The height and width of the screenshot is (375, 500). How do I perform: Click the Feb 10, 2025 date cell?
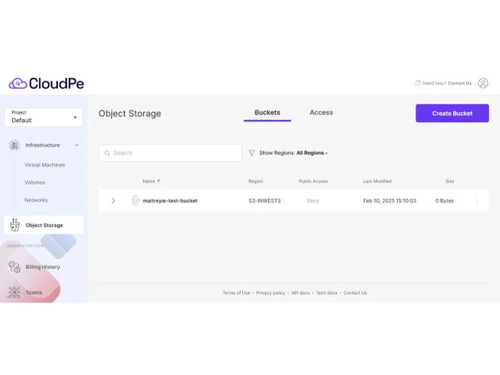[390, 201]
